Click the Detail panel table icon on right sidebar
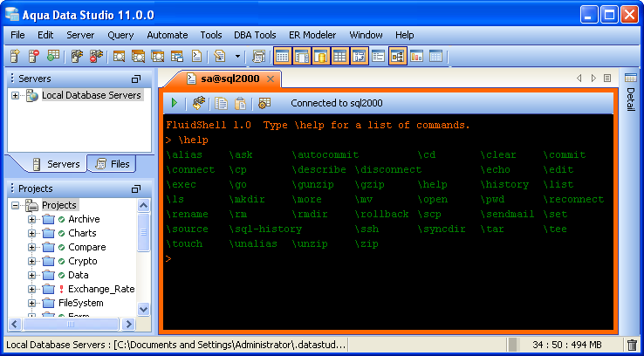The height and width of the screenshot is (356, 644). pyautogui.click(x=630, y=78)
